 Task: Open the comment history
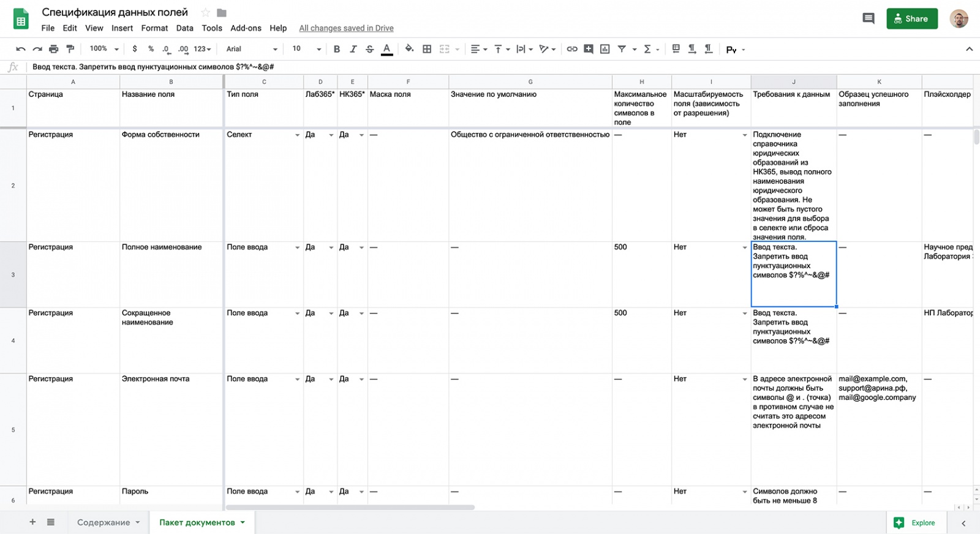pyautogui.click(x=869, y=18)
